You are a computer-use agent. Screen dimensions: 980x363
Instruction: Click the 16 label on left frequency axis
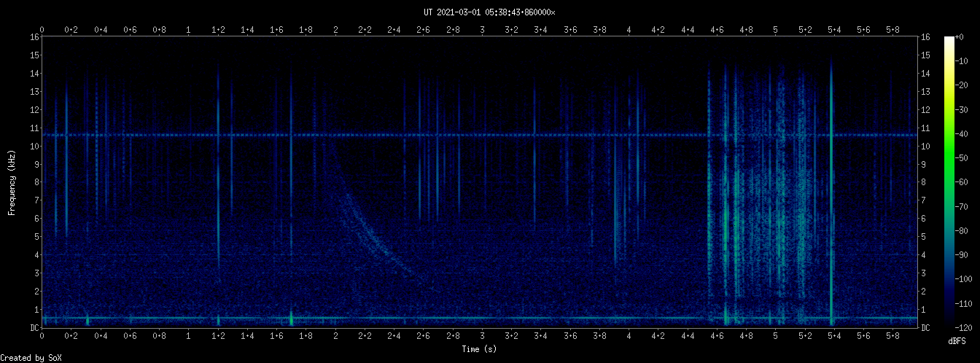click(34, 36)
